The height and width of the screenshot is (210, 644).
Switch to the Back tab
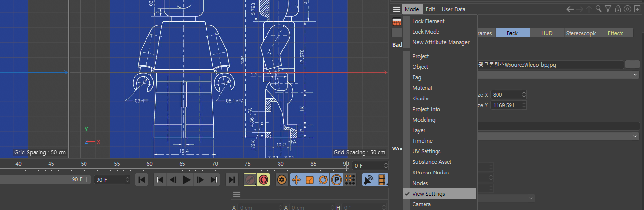512,33
